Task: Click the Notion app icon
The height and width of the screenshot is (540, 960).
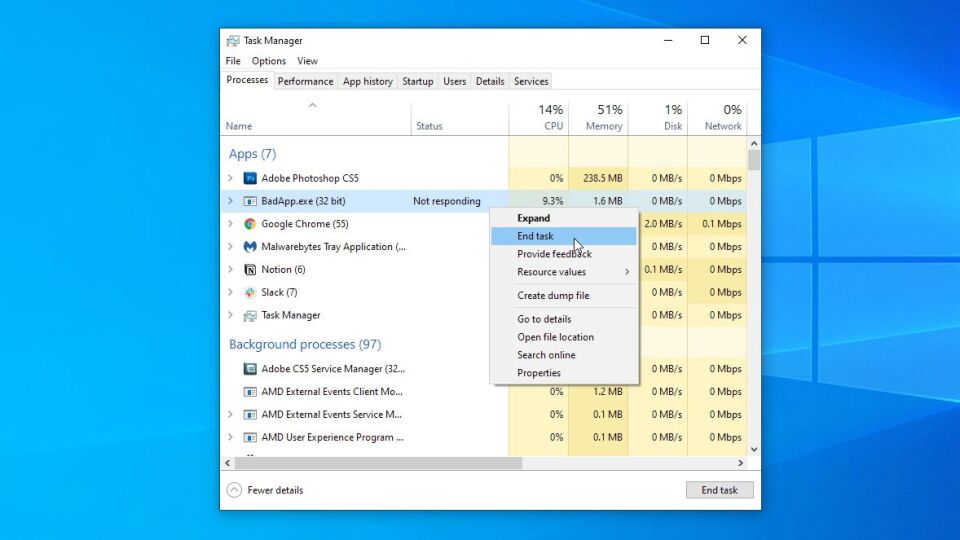Action: pyautogui.click(x=250, y=270)
